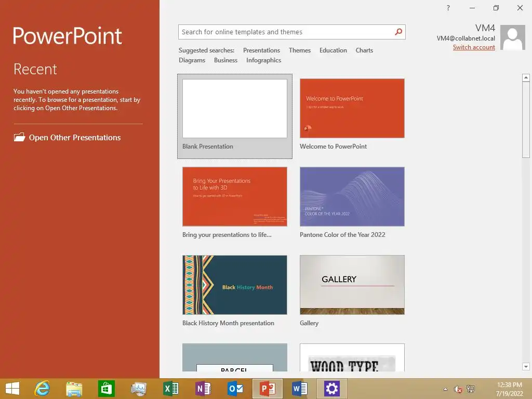Select the Blank Presentation thumbnail
The width and height of the screenshot is (532, 399).
click(x=234, y=109)
